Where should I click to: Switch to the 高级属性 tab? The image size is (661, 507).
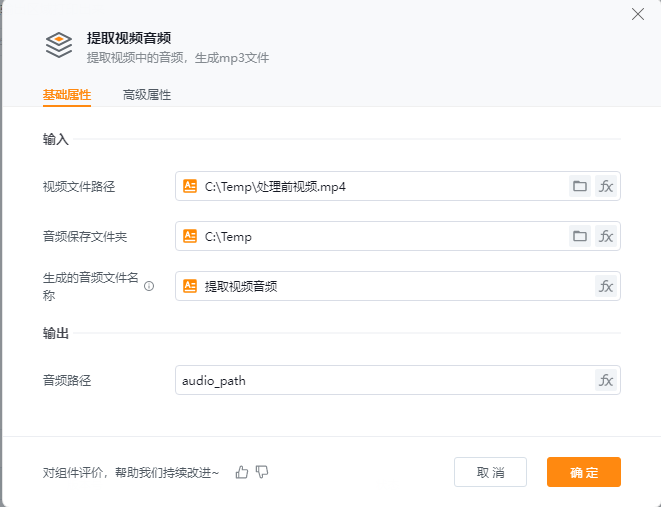pyautogui.click(x=147, y=95)
